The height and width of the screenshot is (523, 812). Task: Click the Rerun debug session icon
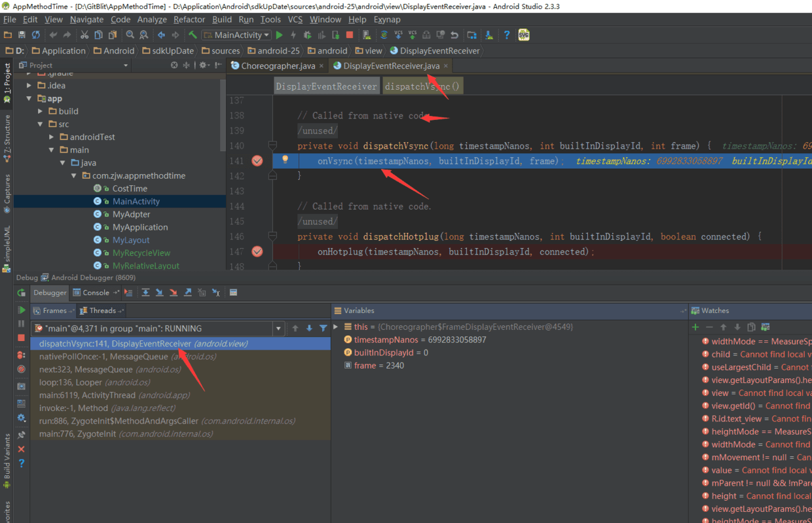22,293
